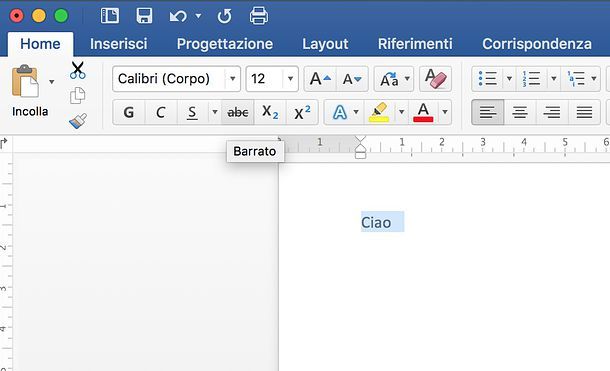The image size is (610, 371).
Task: Open the numbered list style dropdown arrow
Action: coord(554,79)
